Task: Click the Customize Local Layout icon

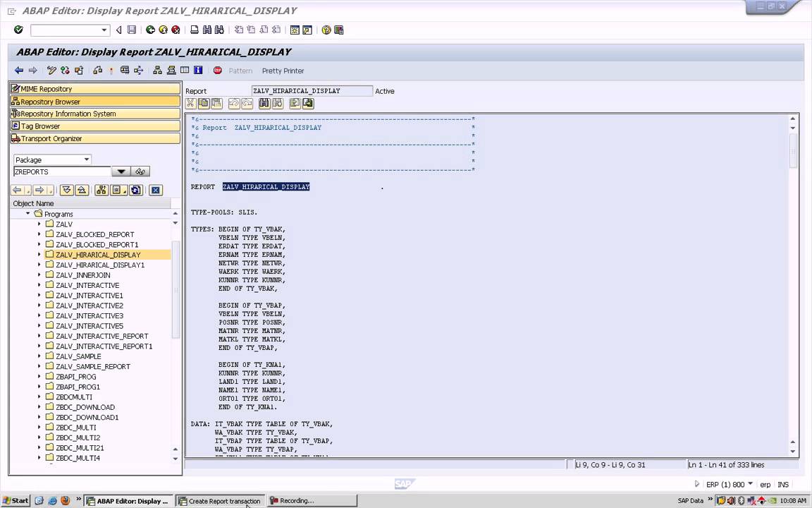Action: [338, 30]
